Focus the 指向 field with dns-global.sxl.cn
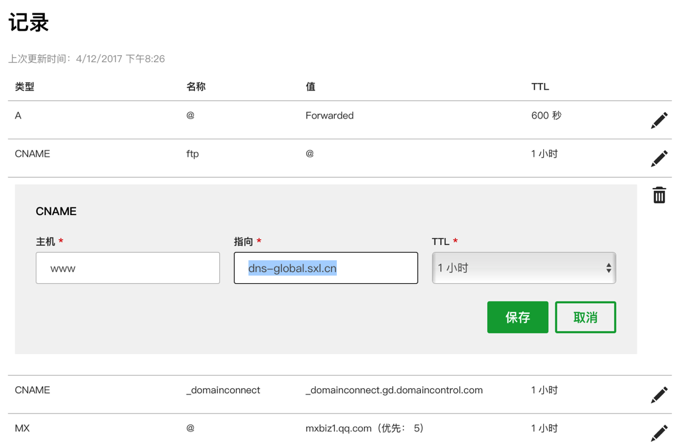Screen dimensions: 700x442 tap(326, 268)
